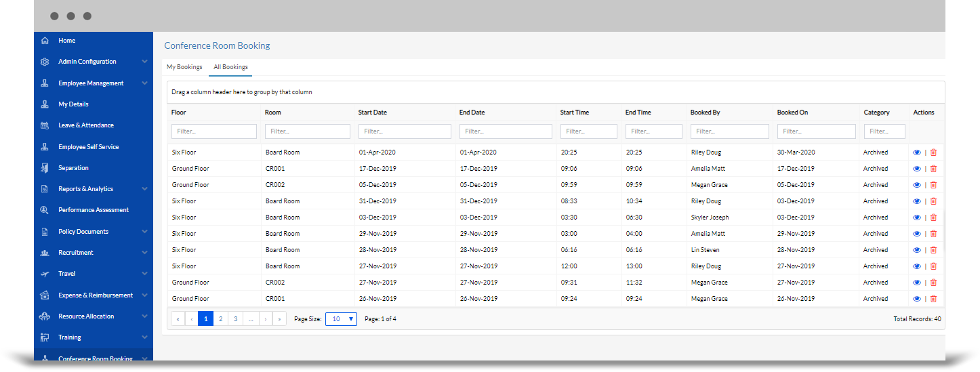Delete Amelia Matt's 29-Nov-2019 booking

tap(933, 234)
